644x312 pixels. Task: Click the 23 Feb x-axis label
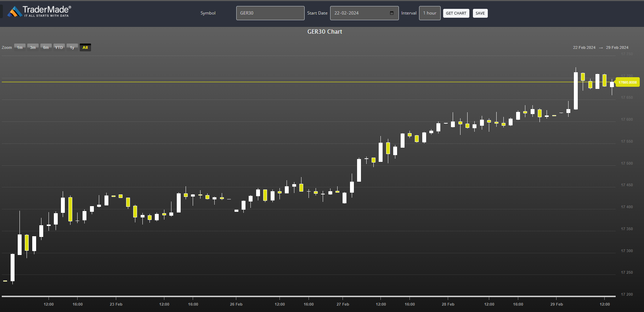116,304
